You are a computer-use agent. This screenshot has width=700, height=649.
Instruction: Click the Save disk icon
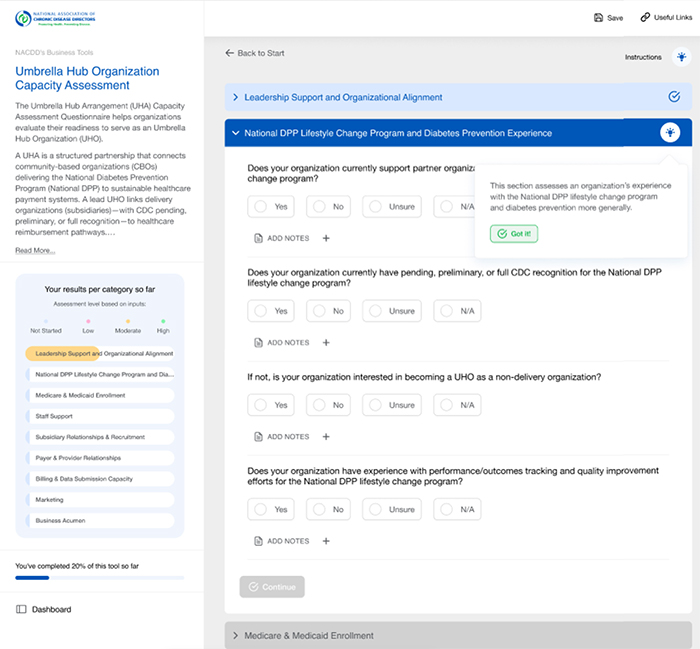[598, 18]
